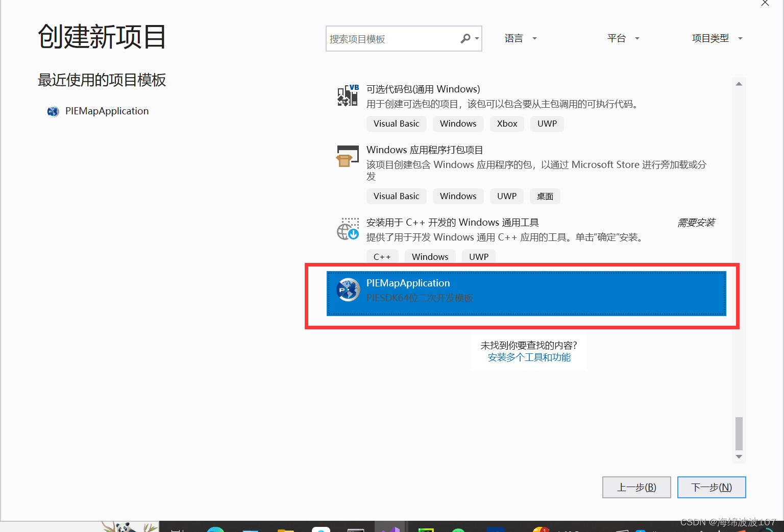The width and height of the screenshot is (784, 532).
Task: Go back with 上一步(B) button
Action: [636, 487]
